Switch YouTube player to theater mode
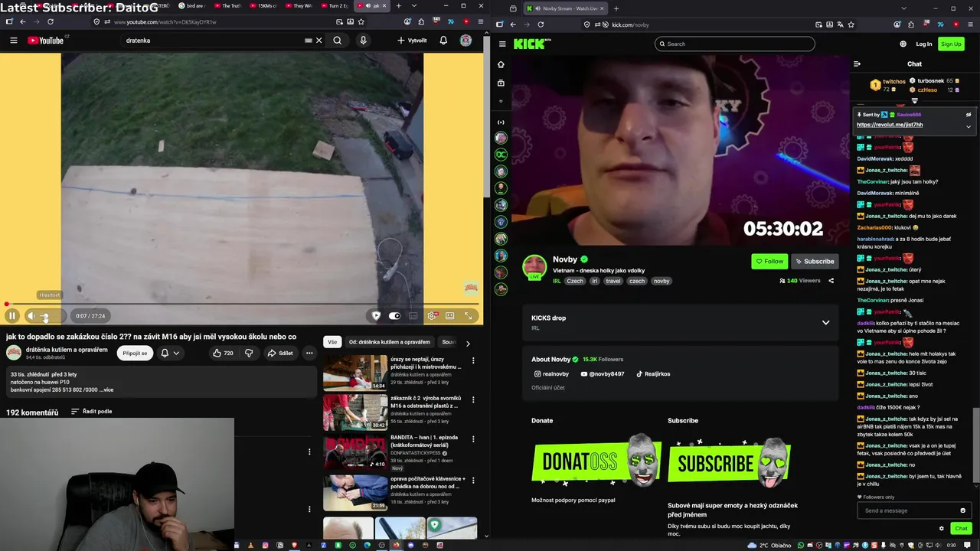 click(450, 315)
